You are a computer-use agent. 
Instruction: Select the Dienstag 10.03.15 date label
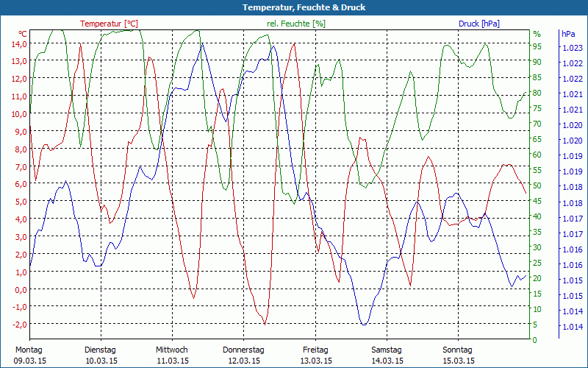point(101,355)
